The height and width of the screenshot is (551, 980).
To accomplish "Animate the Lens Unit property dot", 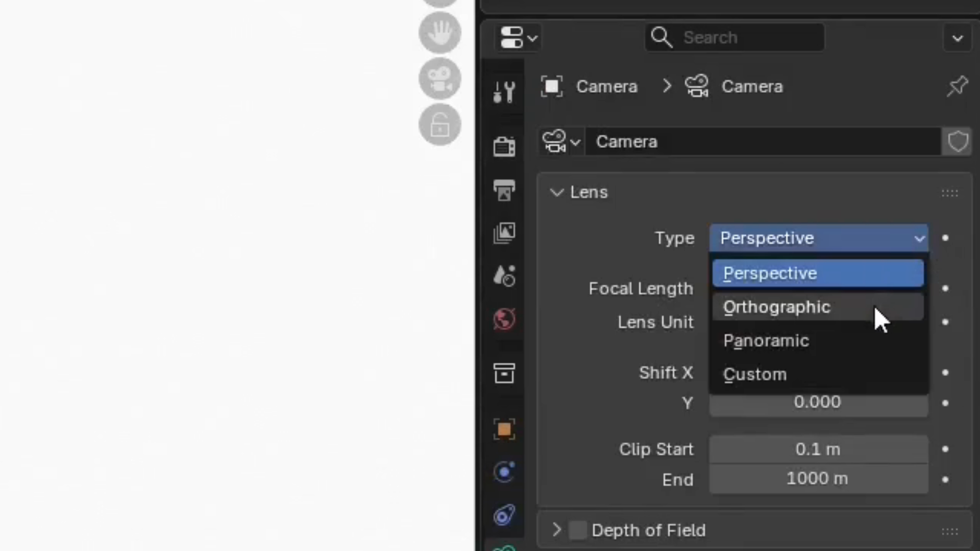I will [945, 322].
